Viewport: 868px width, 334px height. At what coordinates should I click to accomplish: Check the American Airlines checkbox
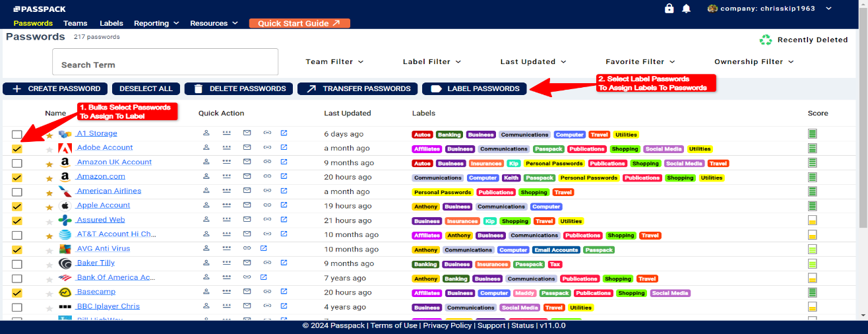pyautogui.click(x=17, y=192)
